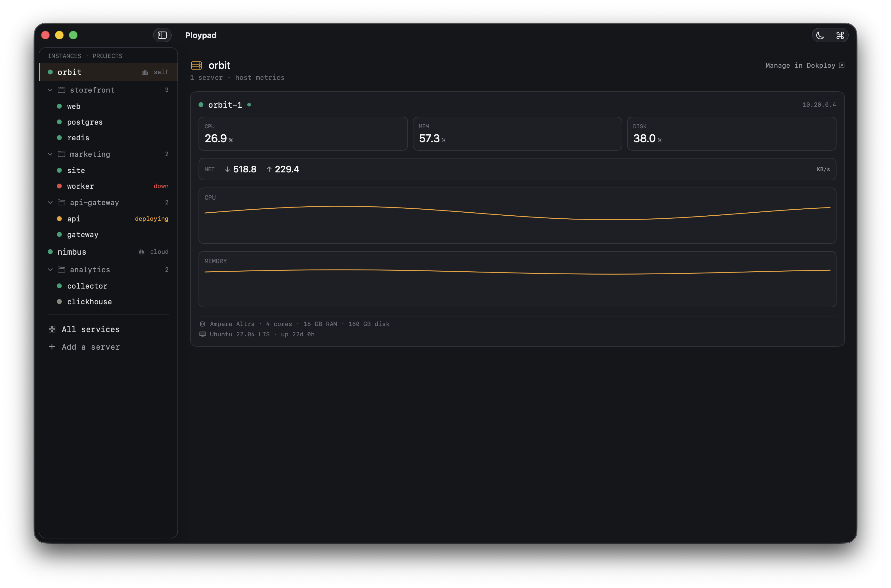Click the green status dot beside orbit
The image size is (891, 588).
(50, 72)
